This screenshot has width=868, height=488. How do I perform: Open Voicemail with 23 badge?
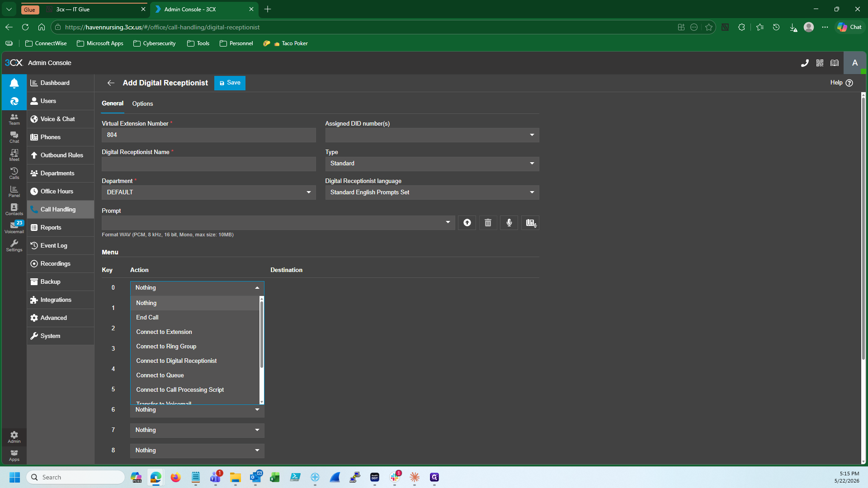click(x=14, y=227)
